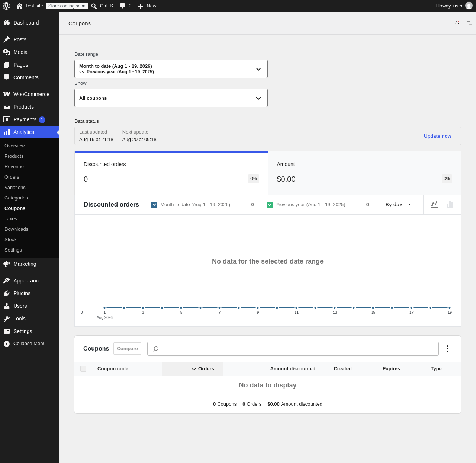Open Revenue under Analytics menu
This screenshot has height=463, width=476.
[14, 167]
